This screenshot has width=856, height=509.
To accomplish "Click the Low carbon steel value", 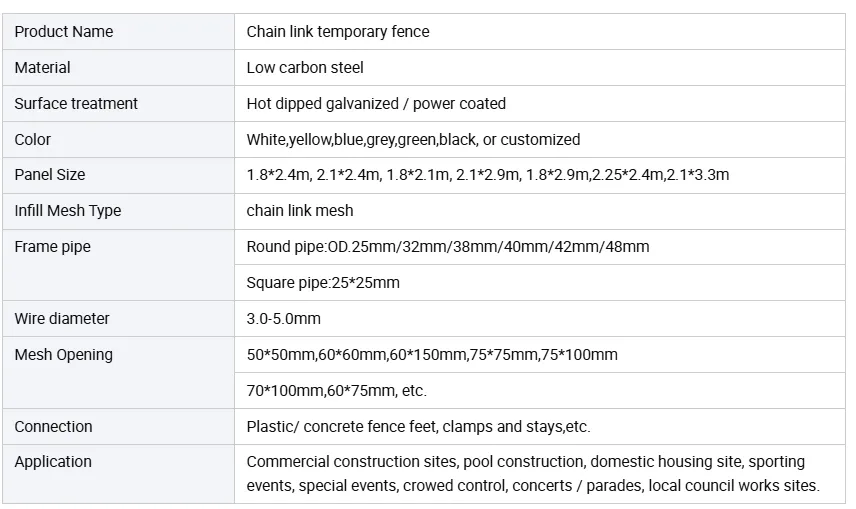I will coord(305,68).
